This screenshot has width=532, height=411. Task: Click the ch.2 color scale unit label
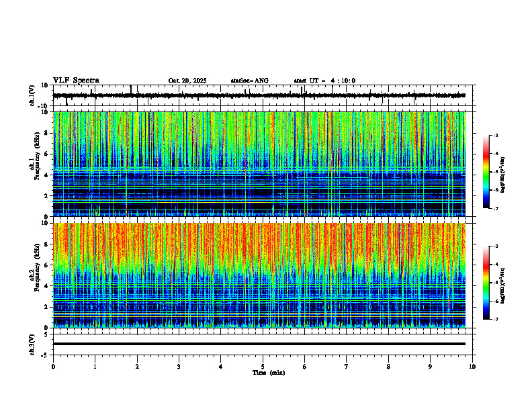click(503, 285)
